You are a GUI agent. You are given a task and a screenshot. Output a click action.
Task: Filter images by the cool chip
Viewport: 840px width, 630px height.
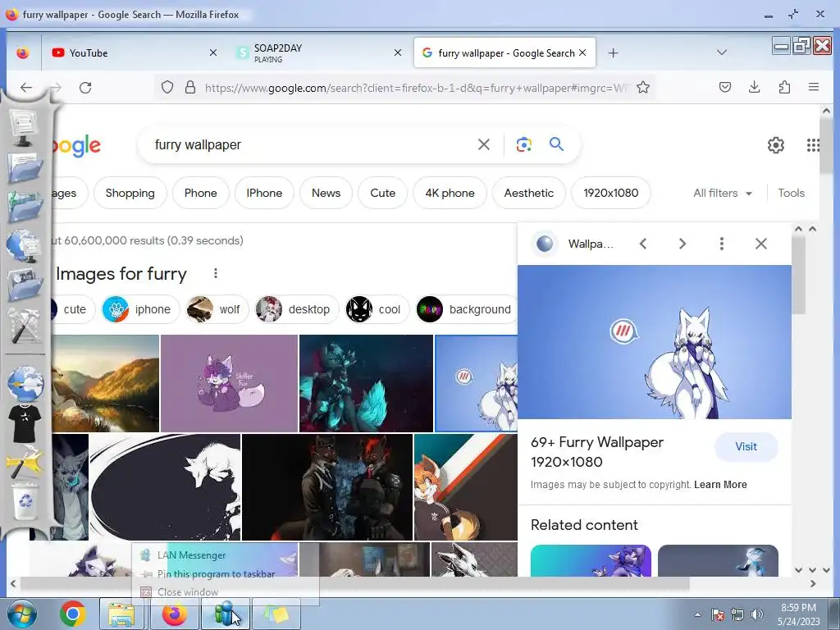377,309
